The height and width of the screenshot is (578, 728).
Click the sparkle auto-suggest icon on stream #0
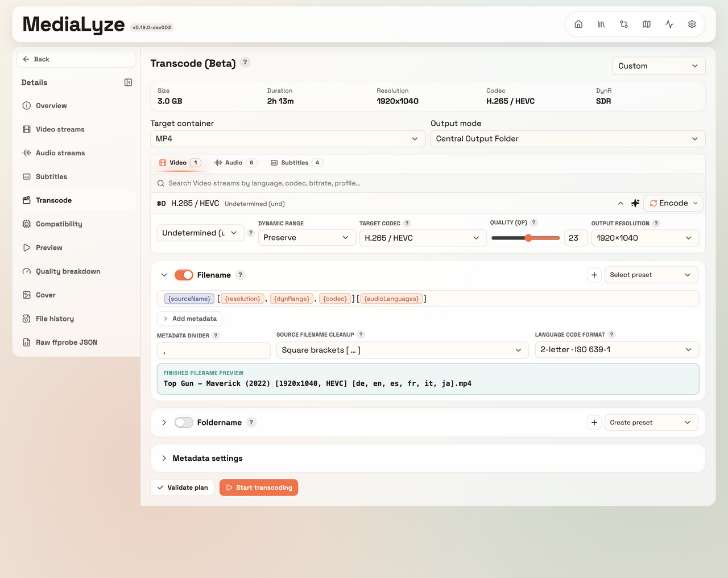click(x=635, y=203)
